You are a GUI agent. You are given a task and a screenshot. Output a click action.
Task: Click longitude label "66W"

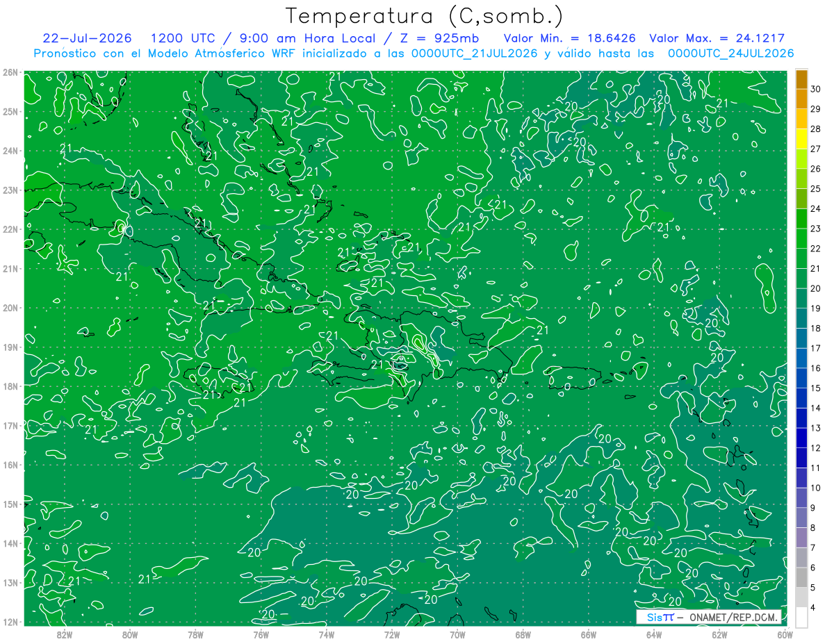tap(588, 634)
